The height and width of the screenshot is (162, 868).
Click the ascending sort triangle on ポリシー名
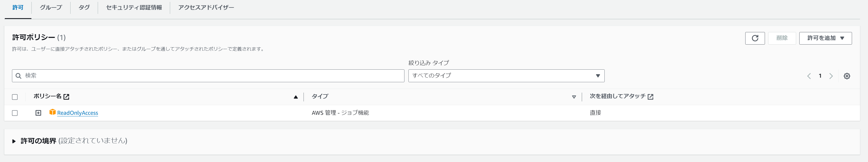pyautogui.click(x=296, y=97)
